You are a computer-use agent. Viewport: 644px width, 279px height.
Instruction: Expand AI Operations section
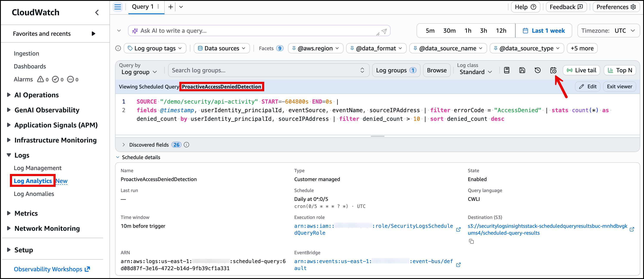pos(9,95)
